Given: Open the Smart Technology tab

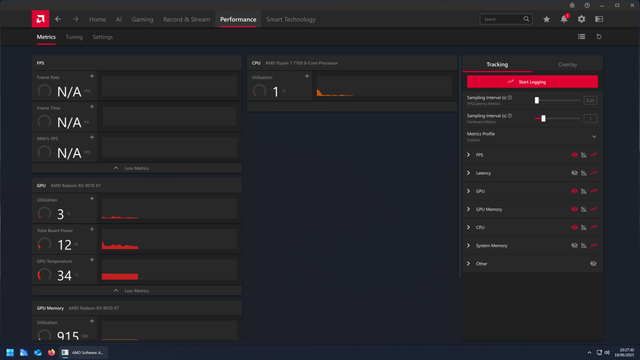Looking at the screenshot, I should (x=291, y=19).
